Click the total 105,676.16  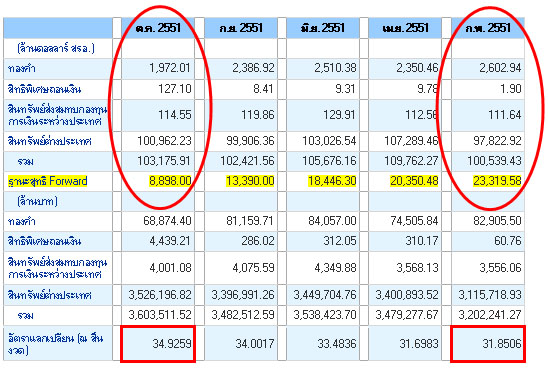pyautogui.click(x=329, y=161)
